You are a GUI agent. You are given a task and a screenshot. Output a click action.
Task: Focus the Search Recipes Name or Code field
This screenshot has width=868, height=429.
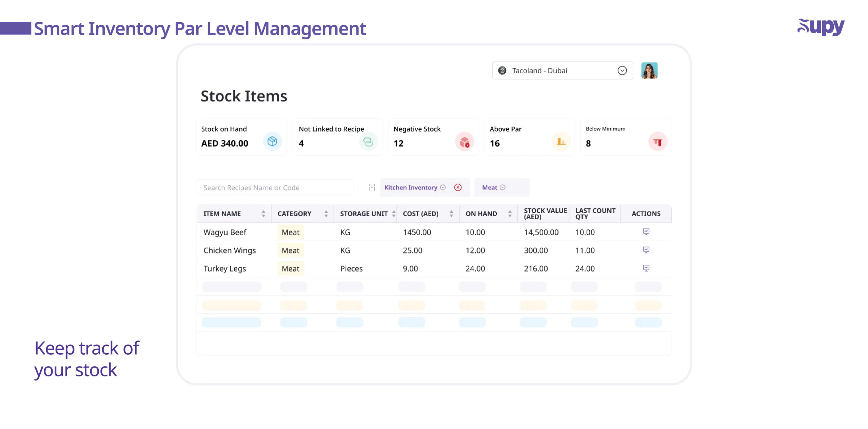tap(275, 187)
